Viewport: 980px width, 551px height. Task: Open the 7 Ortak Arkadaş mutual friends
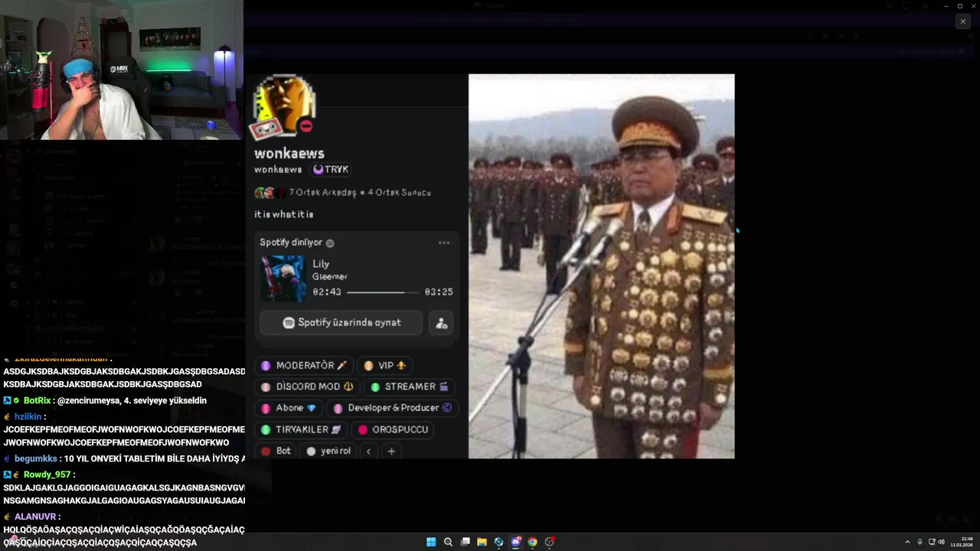click(322, 193)
